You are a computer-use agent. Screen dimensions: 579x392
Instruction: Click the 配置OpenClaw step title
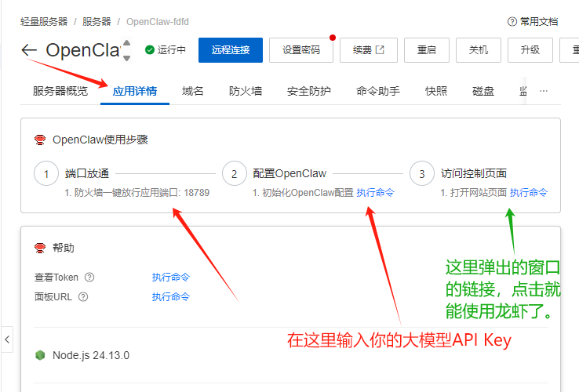(x=289, y=173)
